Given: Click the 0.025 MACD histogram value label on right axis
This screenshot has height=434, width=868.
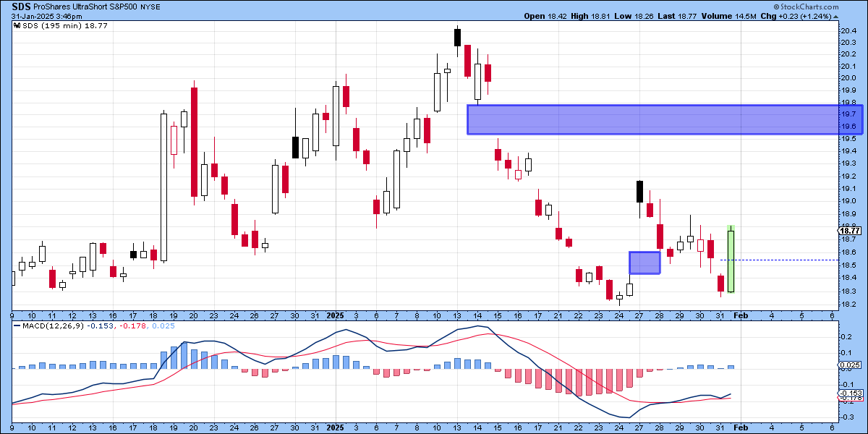Looking at the screenshot, I should (848, 364).
